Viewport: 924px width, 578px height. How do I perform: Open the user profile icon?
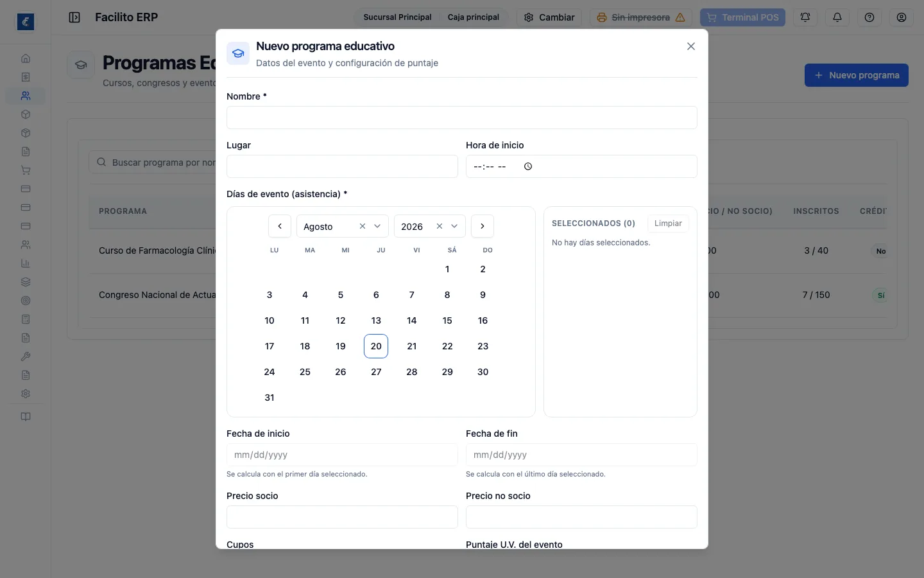pos(902,17)
